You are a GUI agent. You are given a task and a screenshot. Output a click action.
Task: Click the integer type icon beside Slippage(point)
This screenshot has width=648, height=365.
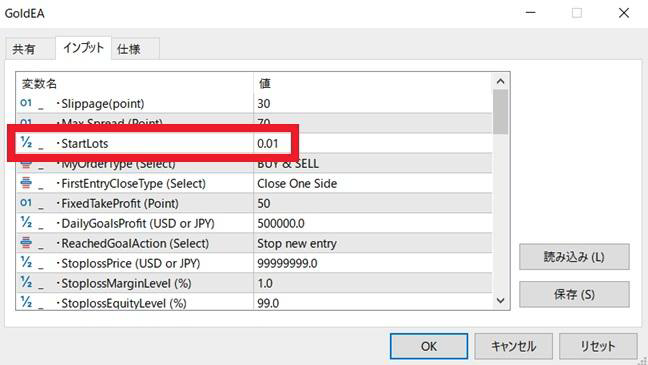[x=26, y=103]
